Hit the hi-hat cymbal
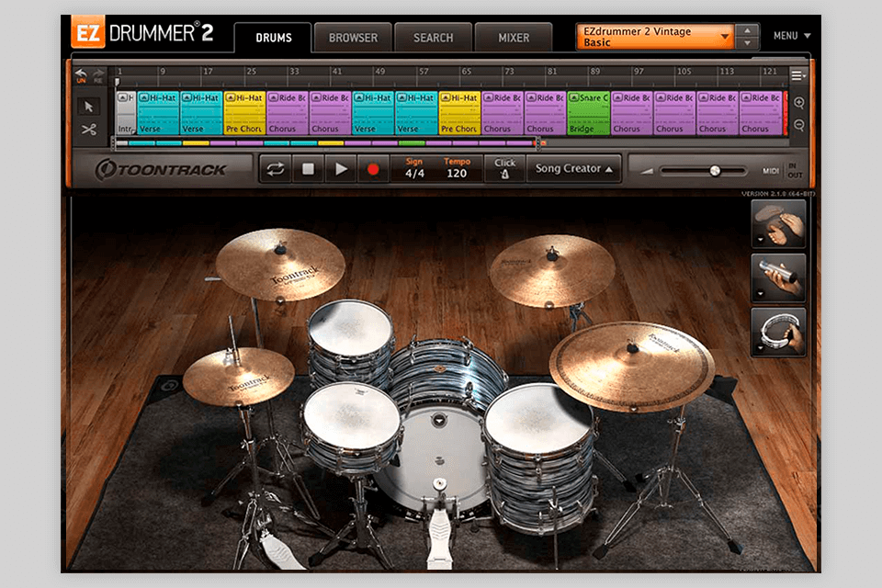The width and height of the screenshot is (882, 588). tap(239, 376)
